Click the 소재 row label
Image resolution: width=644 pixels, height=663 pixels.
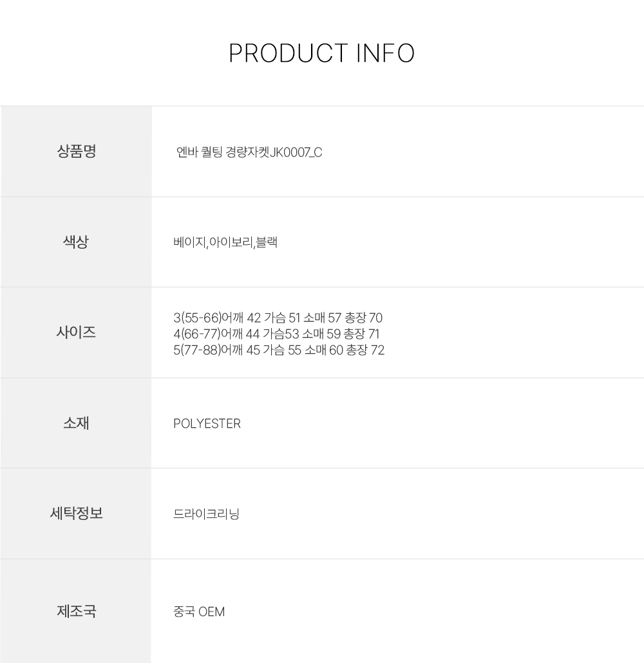tap(76, 423)
